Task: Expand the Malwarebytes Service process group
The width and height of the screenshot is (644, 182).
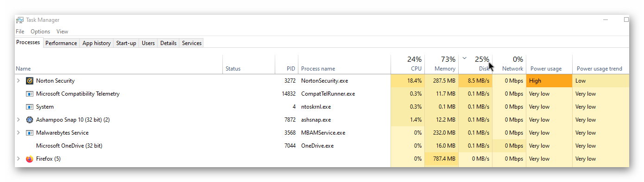Action: pos(19,133)
